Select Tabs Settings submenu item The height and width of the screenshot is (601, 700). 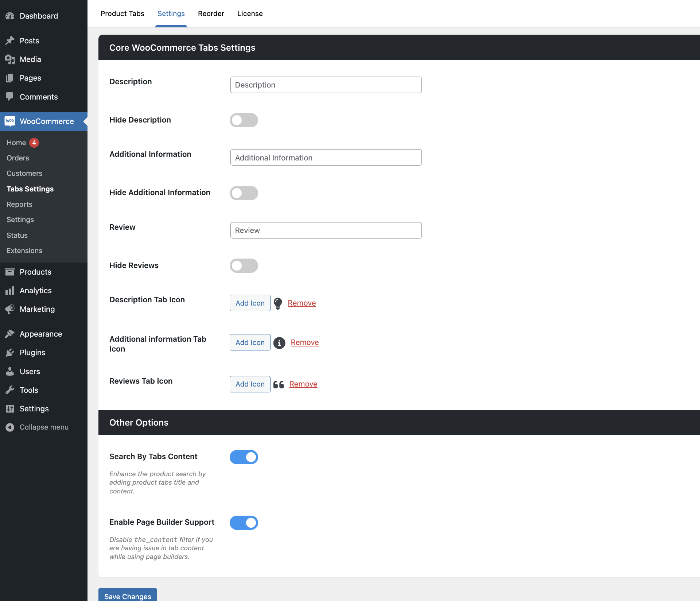click(30, 189)
